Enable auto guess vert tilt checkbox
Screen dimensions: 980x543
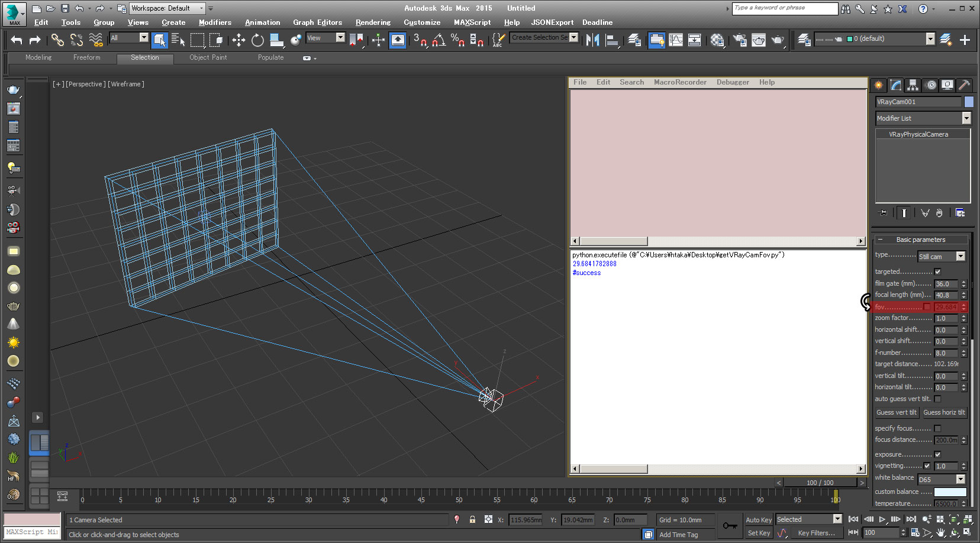(x=937, y=399)
